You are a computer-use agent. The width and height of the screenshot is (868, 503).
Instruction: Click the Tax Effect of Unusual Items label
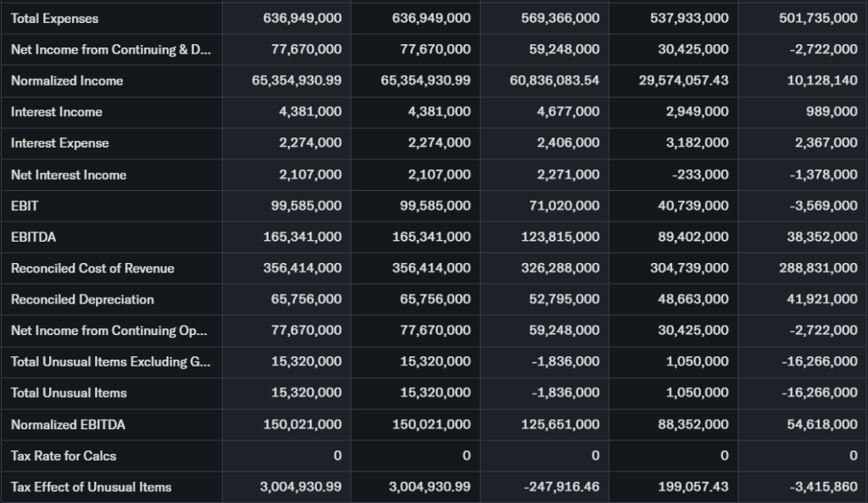91,487
